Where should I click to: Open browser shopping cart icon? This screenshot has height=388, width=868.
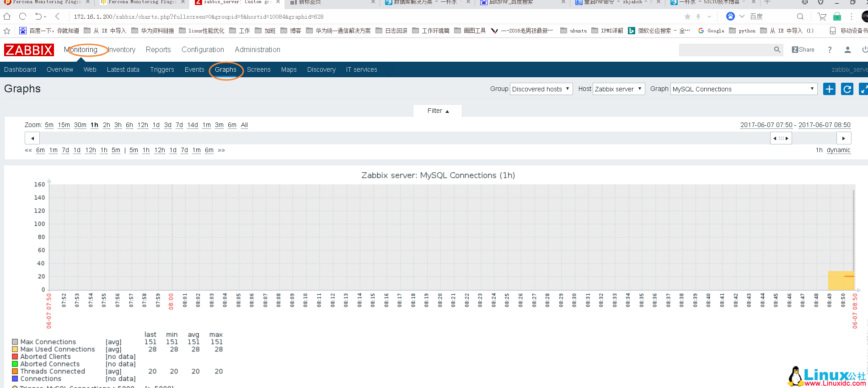[x=822, y=16]
